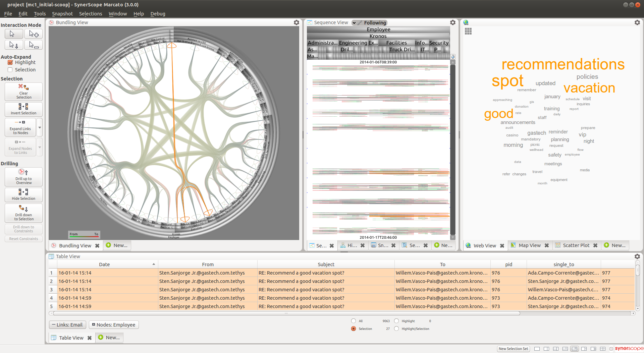Open dropdown arrow beside Expand Nodes to Links
This screenshot has width=644, height=353.
(40, 147)
